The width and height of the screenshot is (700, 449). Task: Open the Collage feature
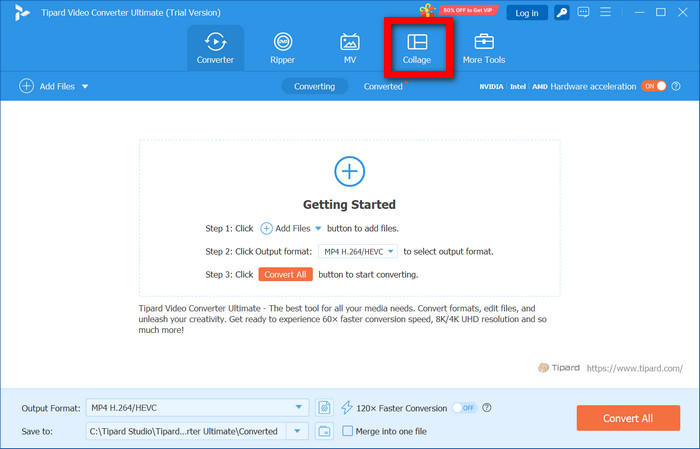tap(417, 48)
